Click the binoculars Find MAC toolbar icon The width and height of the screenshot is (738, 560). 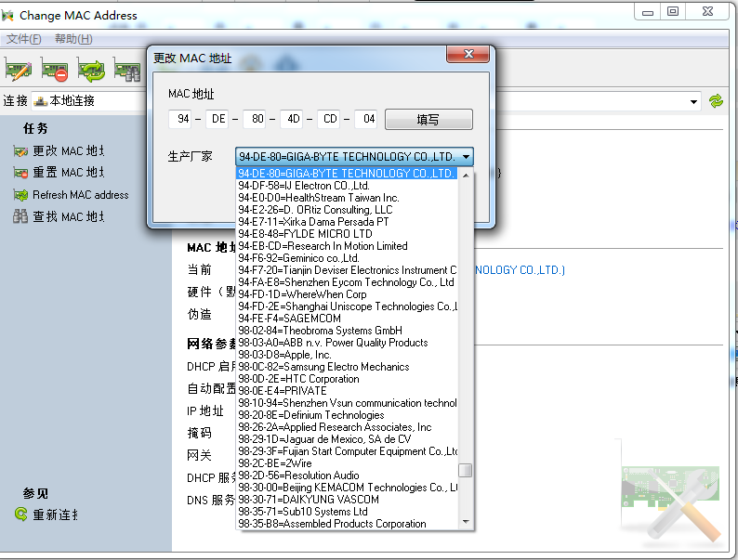(x=126, y=70)
